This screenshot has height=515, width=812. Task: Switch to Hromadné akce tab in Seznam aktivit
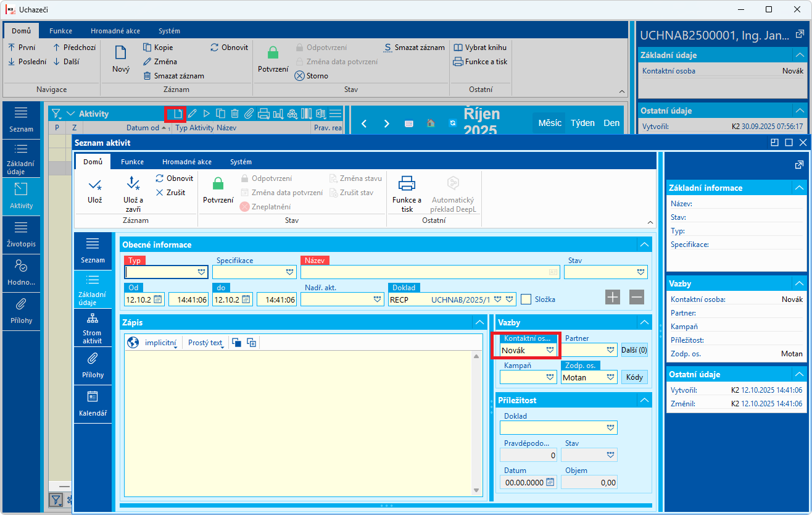click(187, 162)
